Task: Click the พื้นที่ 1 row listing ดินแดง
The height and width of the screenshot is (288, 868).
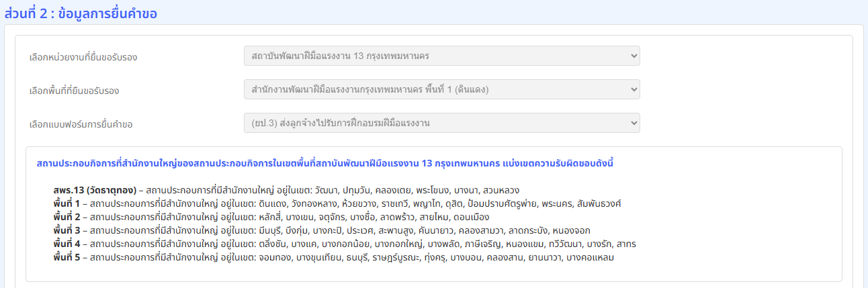Action: 337,203
